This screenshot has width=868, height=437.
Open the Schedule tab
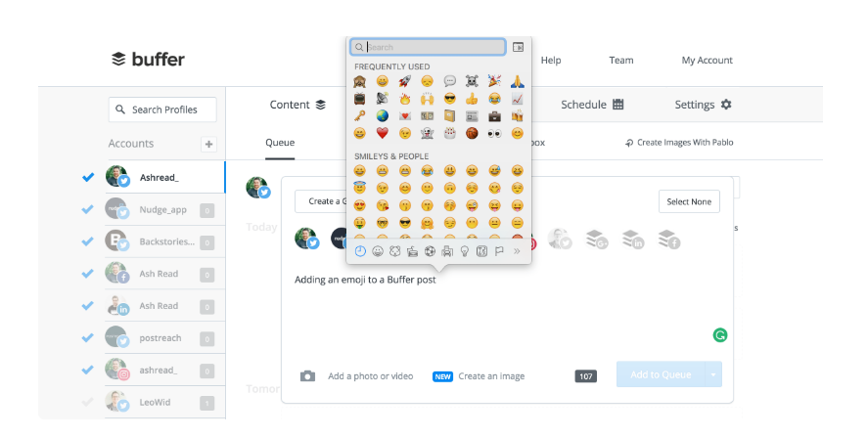click(x=592, y=105)
